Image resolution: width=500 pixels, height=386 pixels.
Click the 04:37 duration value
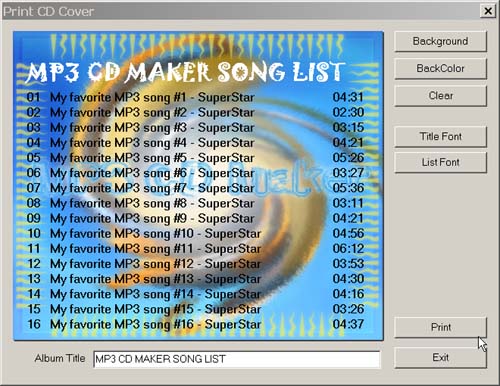348,324
